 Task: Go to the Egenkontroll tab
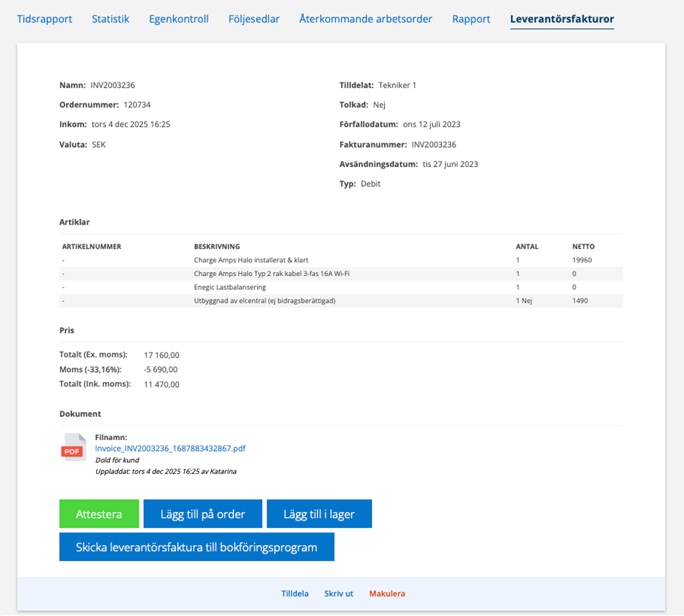[179, 19]
